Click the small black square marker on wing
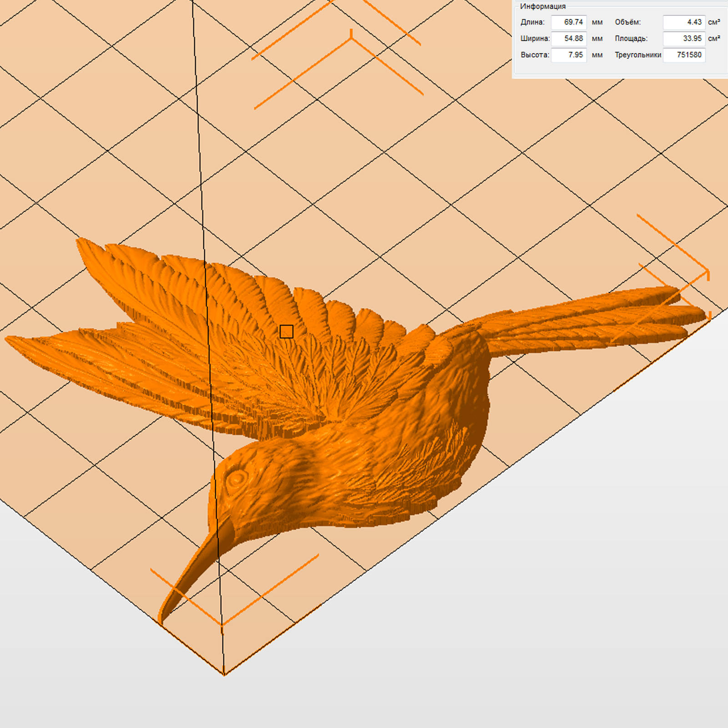Image resolution: width=728 pixels, height=728 pixels. tap(286, 332)
